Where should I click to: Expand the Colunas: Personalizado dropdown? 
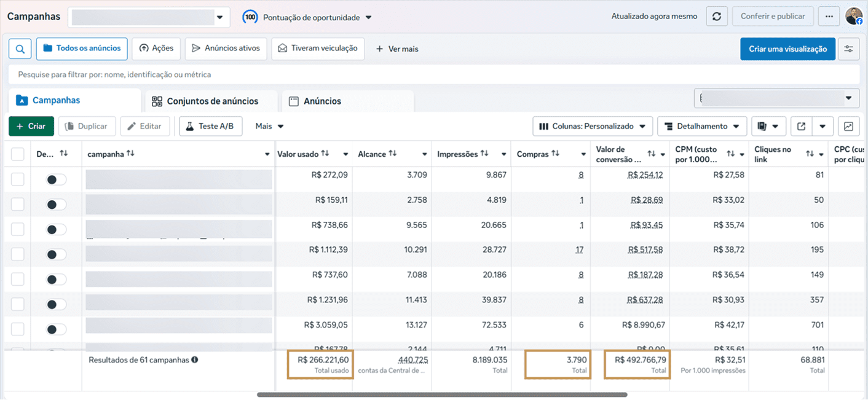pos(593,126)
